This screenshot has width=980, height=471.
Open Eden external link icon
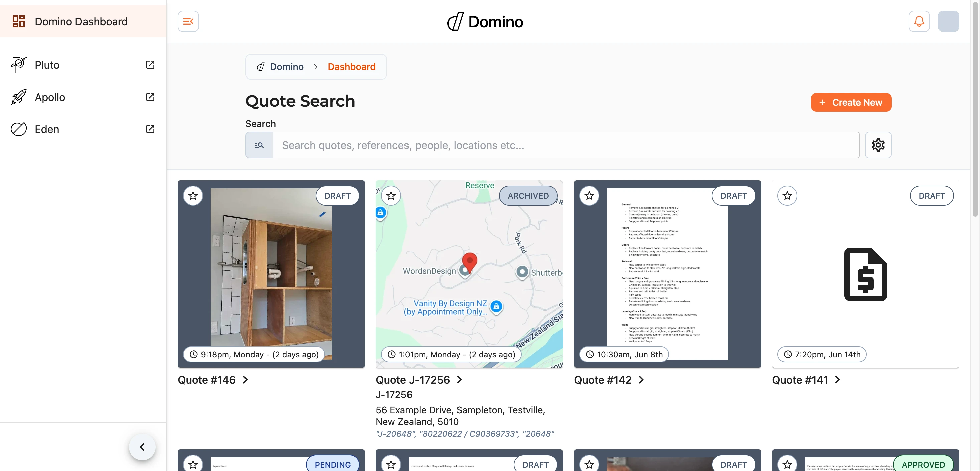tap(150, 129)
